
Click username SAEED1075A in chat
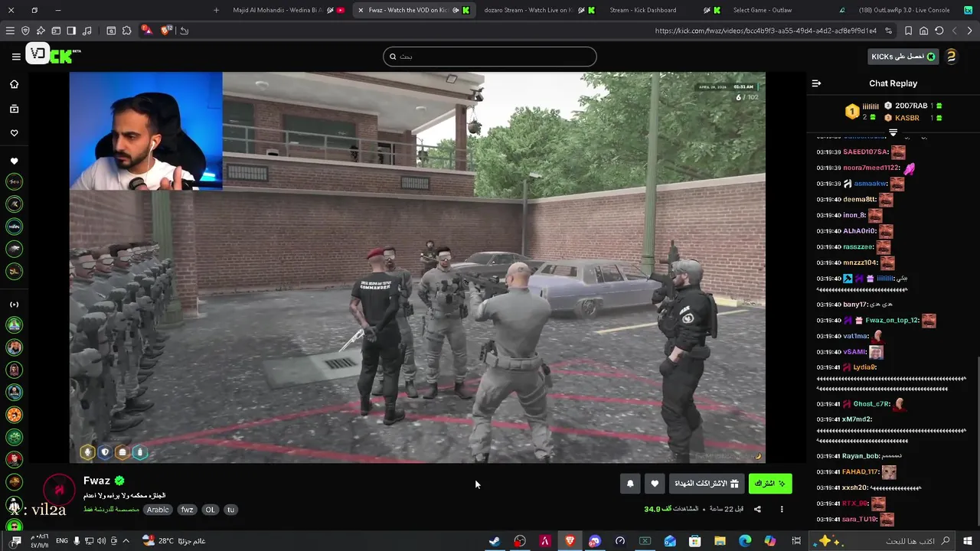(x=865, y=152)
